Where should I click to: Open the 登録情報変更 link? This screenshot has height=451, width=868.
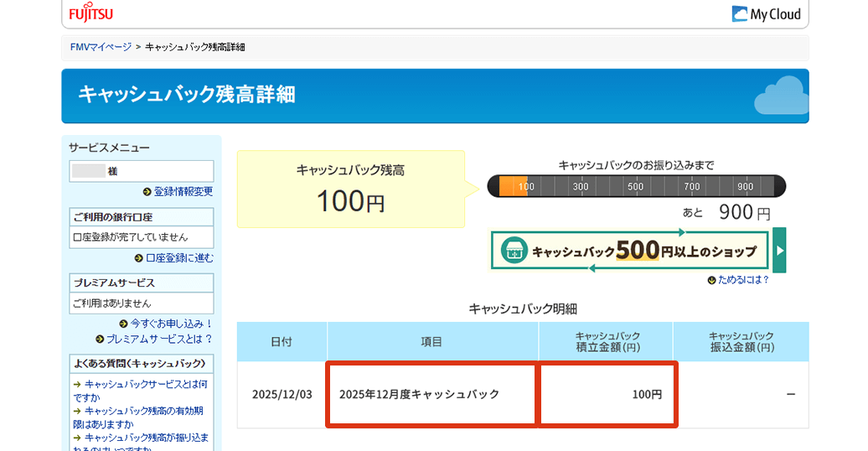(x=183, y=192)
